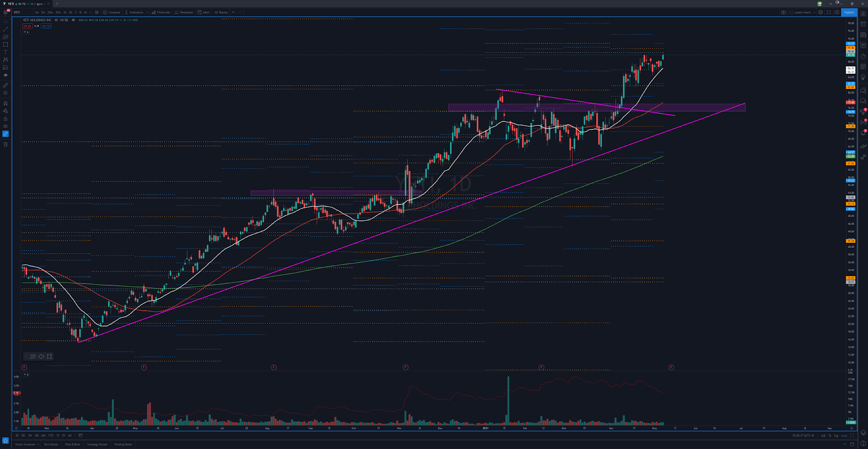Click the third earnings marker on timeline
The width and height of the screenshot is (868, 449).
[273, 367]
